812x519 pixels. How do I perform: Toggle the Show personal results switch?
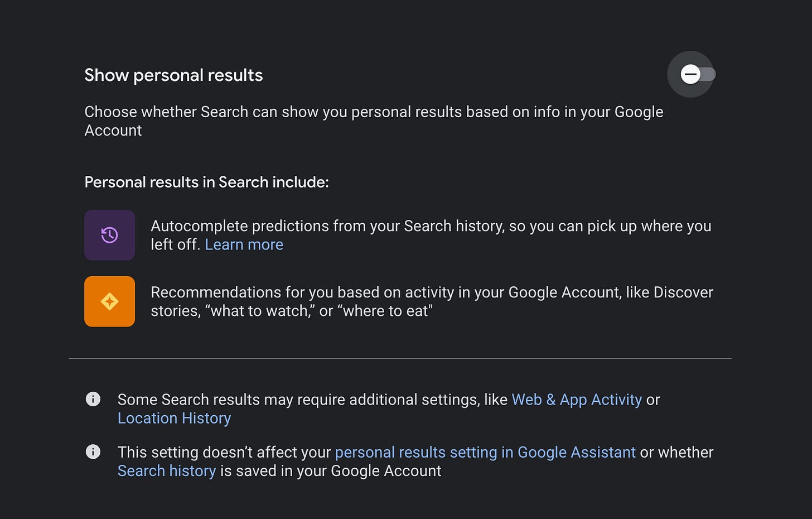[x=697, y=74]
